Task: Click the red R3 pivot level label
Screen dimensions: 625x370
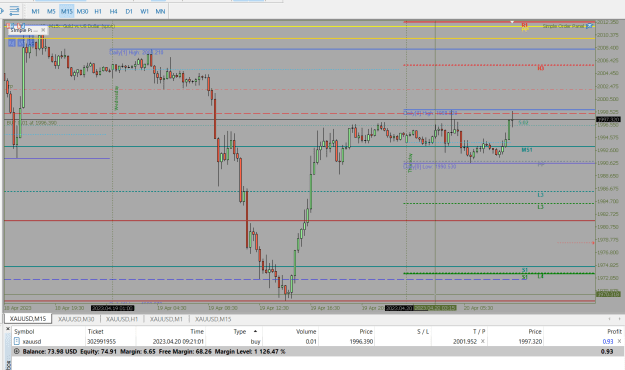Action: click(x=540, y=68)
